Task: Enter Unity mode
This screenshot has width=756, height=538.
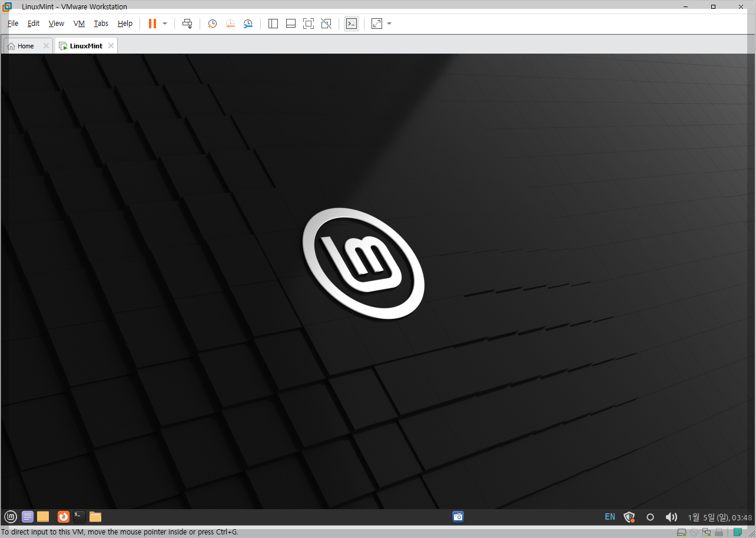Action: click(x=326, y=24)
